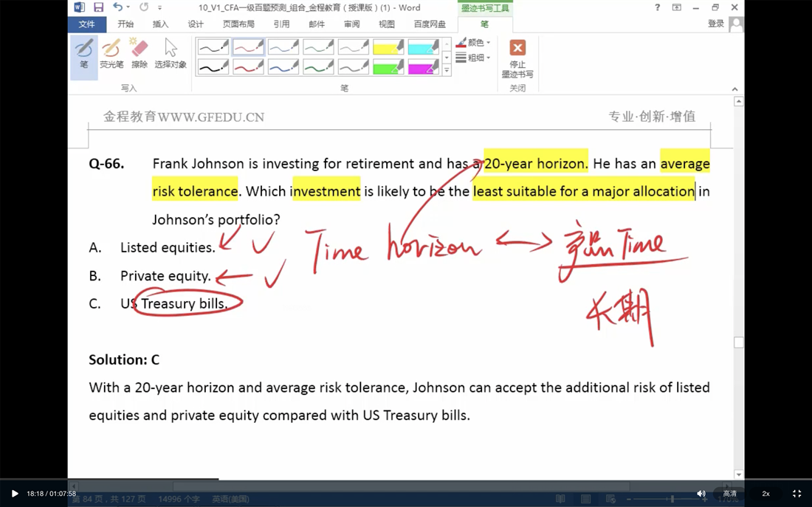Screen dimensions: 812x507
Task: Expand the pen gallery with More arrow
Action: coord(447,71)
